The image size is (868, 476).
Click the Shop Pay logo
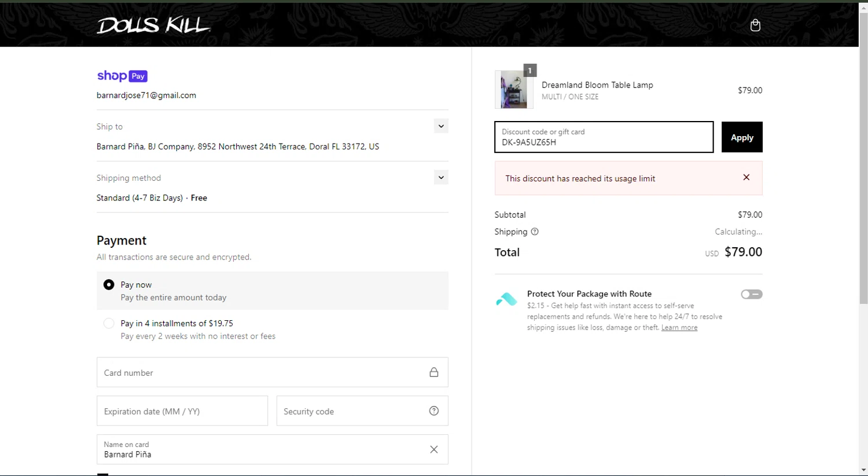pyautogui.click(x=122, y=76)
